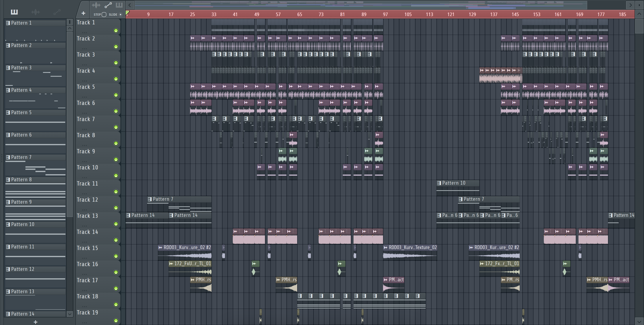The image size is (644, 325).
Task: Open the piano keys icon in the top toolbar
Action: pyautogui.click(x=119, y=5)
